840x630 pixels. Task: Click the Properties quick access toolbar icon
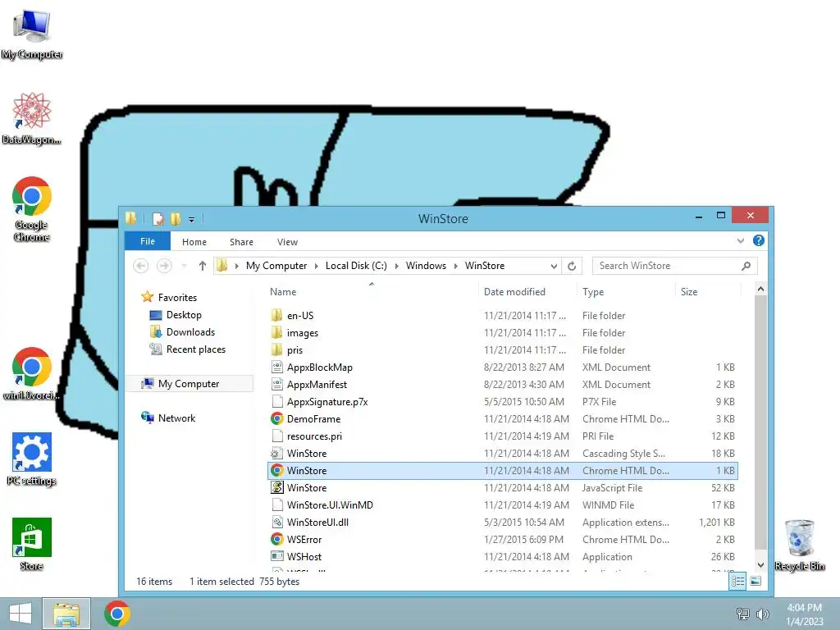[x=158, y=218]
